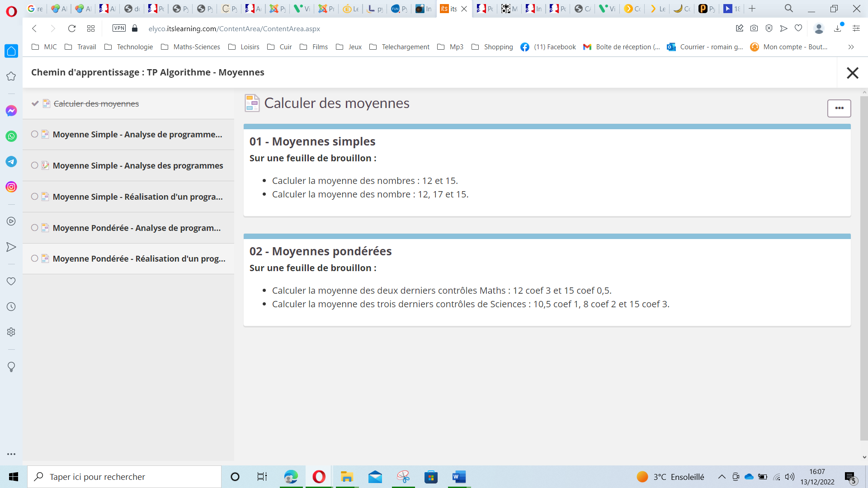Select circle for Moyenne Simple - Analyse des programmes
The width and height of the screenshot is (868, 488).
tap(34, 165)
